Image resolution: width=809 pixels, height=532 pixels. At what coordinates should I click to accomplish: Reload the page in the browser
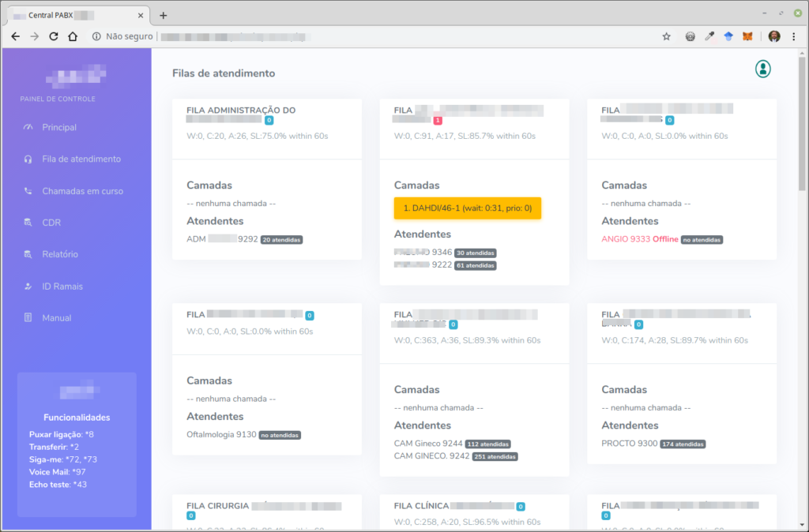tap(54, 36)
